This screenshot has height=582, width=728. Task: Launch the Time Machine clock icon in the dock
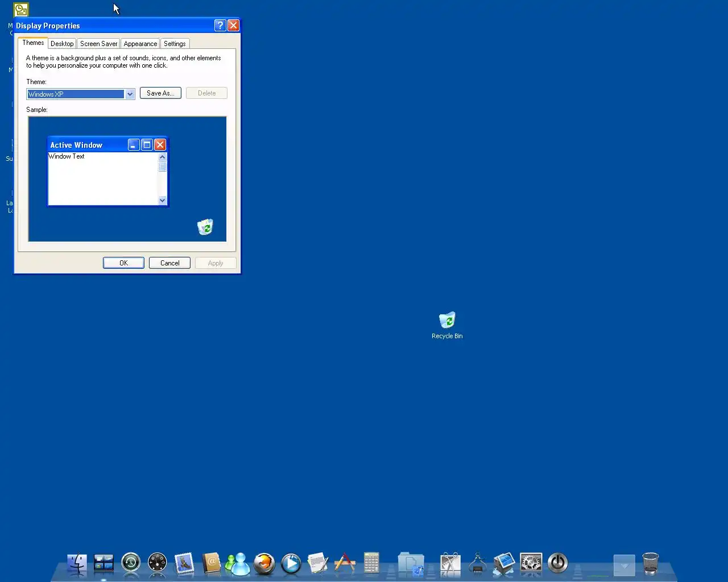click(x=131, y=563)
